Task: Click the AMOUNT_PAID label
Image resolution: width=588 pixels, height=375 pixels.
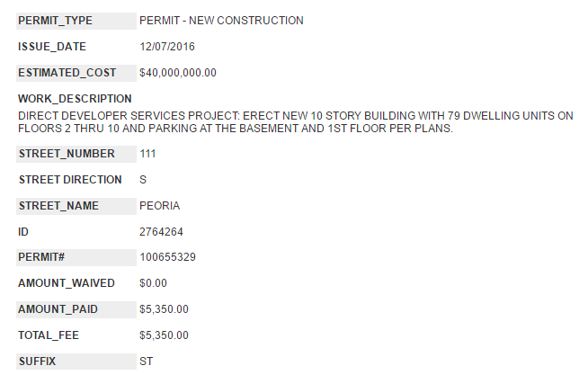Action: coord(58,309)
